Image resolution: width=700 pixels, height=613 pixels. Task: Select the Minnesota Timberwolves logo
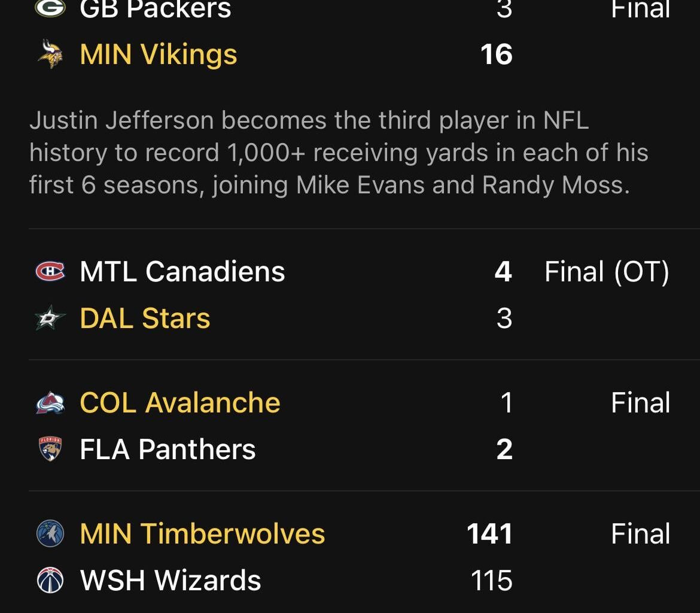point(51,535)
